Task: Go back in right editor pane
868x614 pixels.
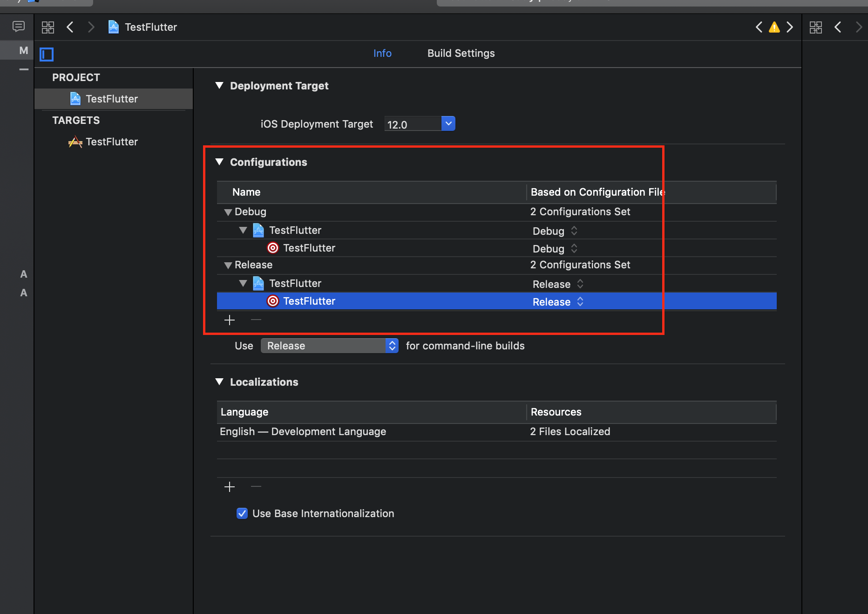Action: tap(838, 27)
